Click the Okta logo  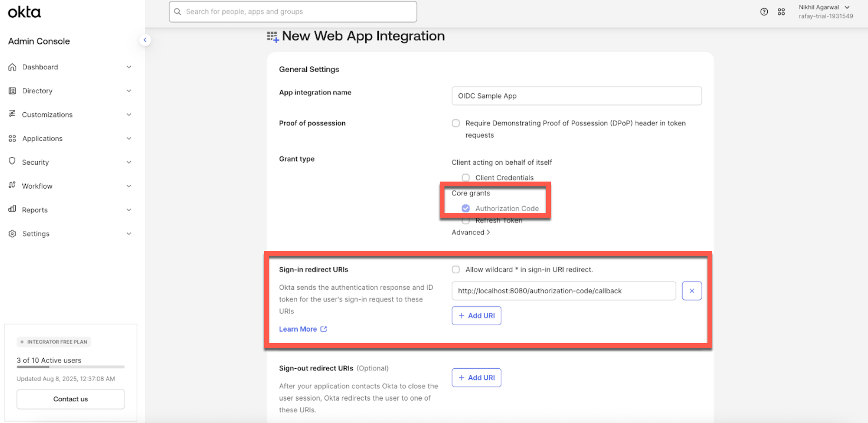point(24,12)
